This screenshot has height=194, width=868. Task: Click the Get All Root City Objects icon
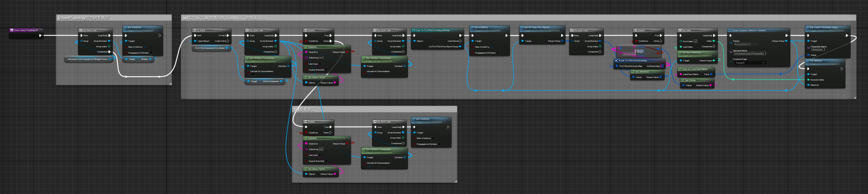coord(522,27)
